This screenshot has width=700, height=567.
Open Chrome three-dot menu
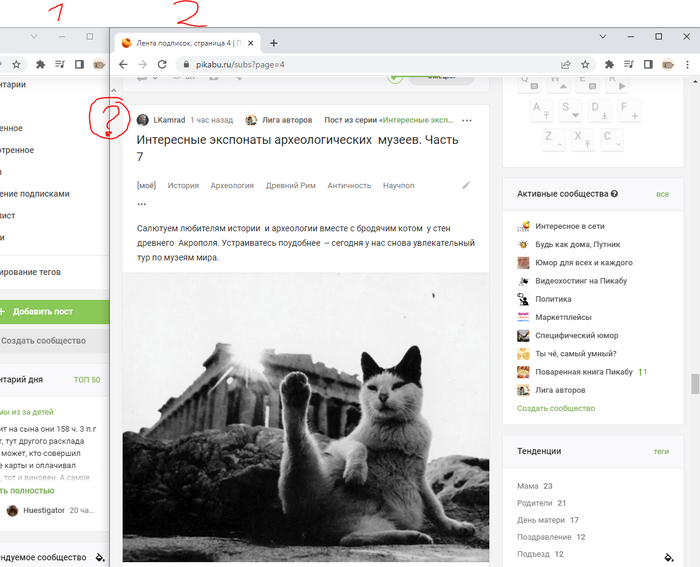[688, 65]
